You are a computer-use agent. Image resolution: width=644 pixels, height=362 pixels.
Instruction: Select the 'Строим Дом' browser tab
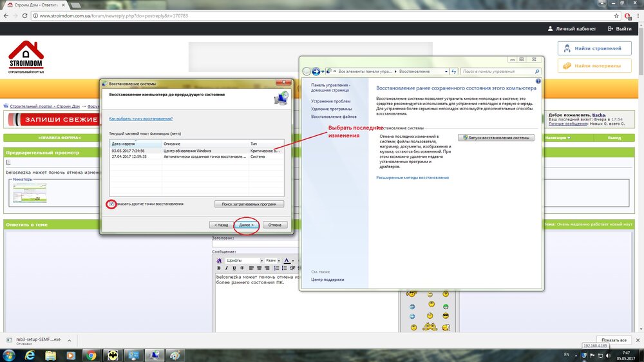pos(35,5)
